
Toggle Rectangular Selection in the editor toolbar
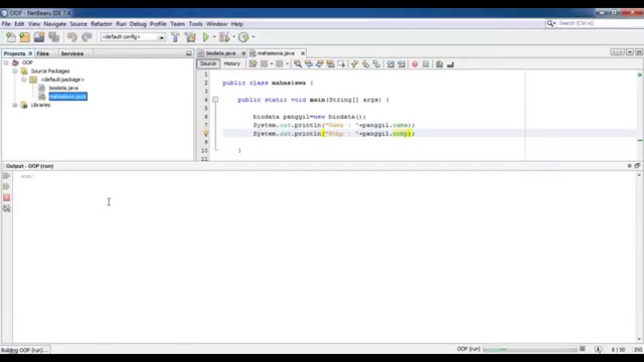click(341, 64)
